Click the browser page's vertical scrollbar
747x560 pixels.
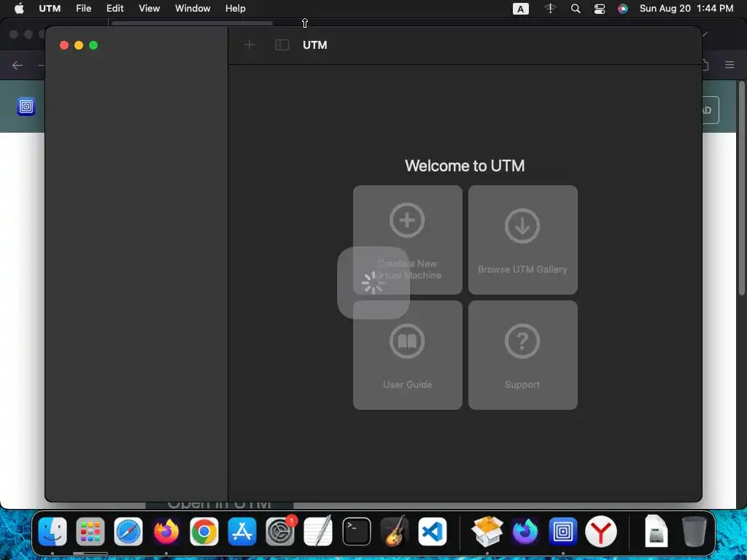(741, 188)
